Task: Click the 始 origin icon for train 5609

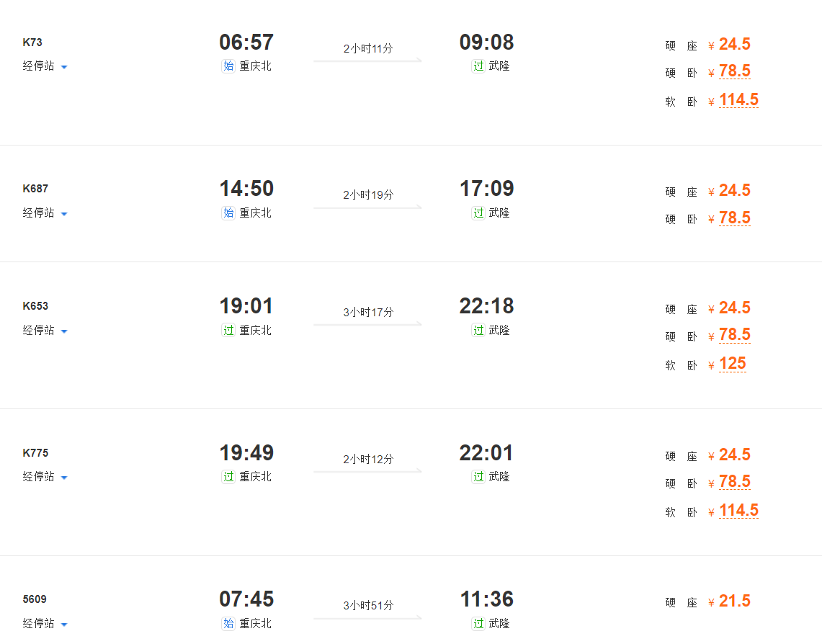Action: tap(228, 624)
